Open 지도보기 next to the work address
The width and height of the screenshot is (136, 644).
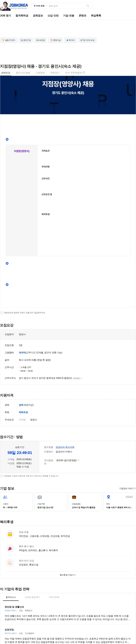77,378
